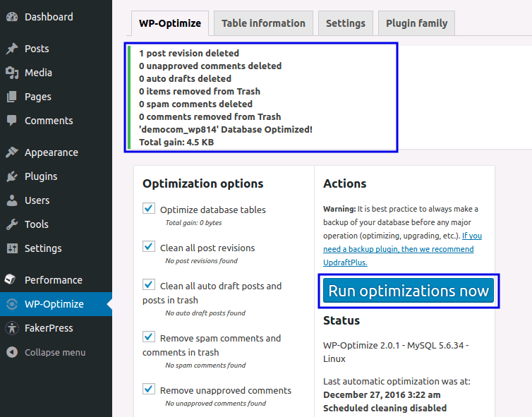Viewport: 532px width, 417px height.
Task: Uncheck Clean all auto draft posts
Action: pyautogui.click(x=149, y=284)
